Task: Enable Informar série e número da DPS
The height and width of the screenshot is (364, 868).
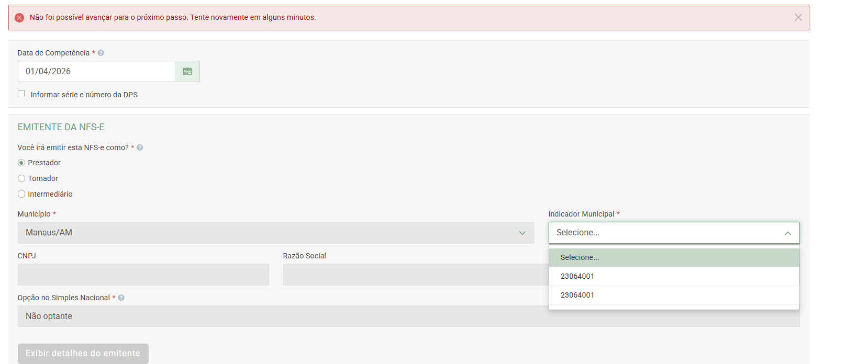Action: point(21,94)
